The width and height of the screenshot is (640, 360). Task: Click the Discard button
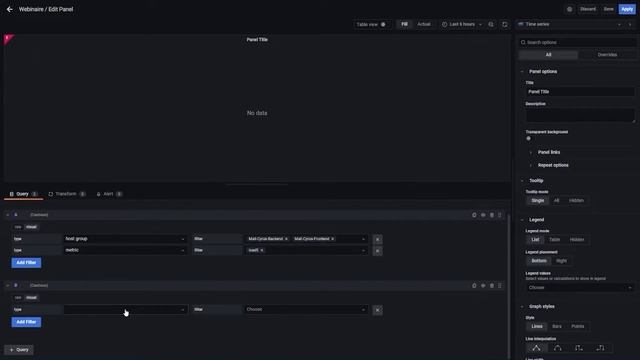click(x=588, y=9)
